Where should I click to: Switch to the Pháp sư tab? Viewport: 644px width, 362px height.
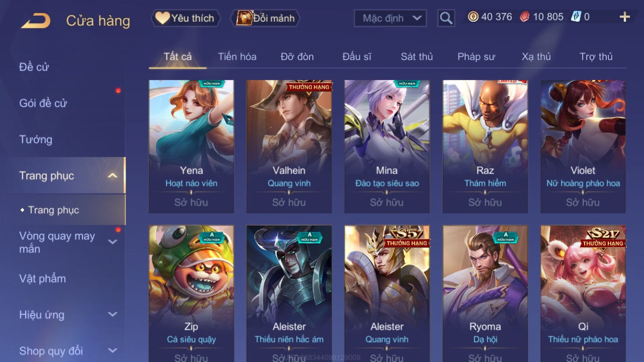pyautogui.click(x=476, y=56)
